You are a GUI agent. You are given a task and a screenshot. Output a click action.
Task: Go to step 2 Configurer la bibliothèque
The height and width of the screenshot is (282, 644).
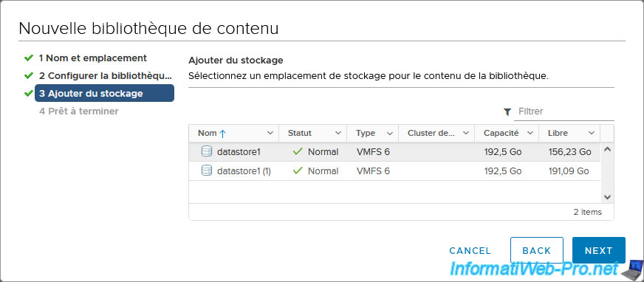pyautogui.click(x=104, y=76)
